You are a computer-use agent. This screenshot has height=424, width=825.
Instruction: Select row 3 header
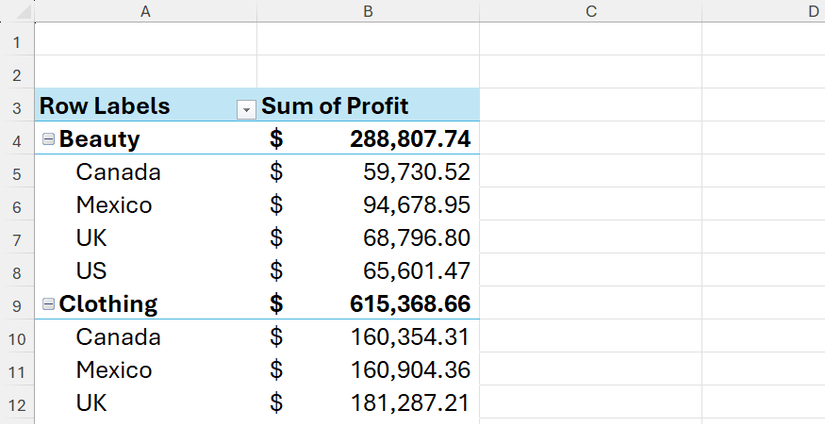(x=17, y=107)
